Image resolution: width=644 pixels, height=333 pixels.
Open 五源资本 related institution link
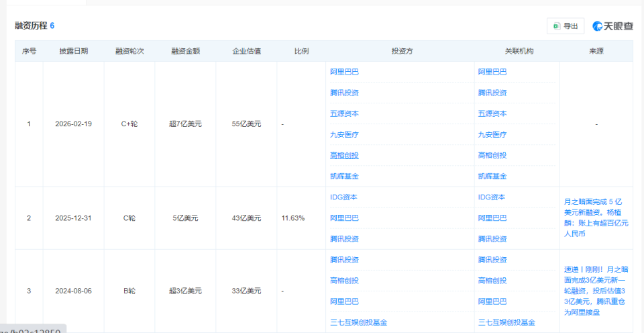coord(492,113)
